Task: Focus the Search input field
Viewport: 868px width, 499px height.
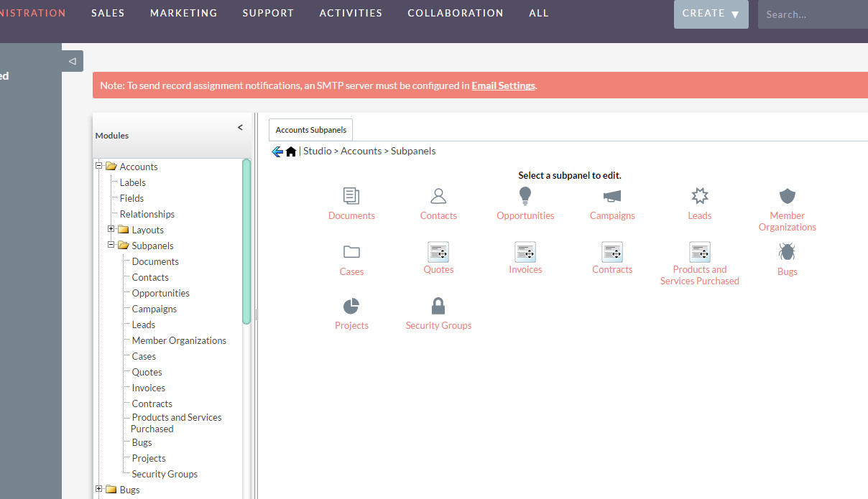Action: [x=812, y=14]
